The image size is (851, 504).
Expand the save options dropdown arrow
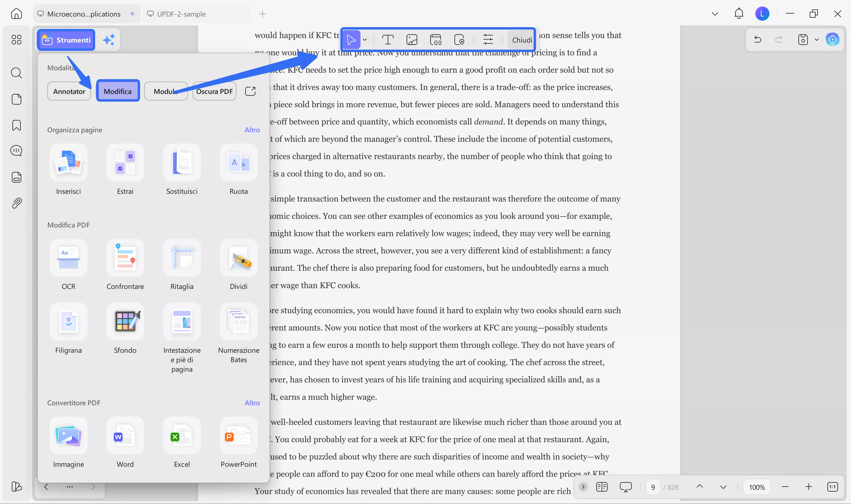click(x=816, y=39)
